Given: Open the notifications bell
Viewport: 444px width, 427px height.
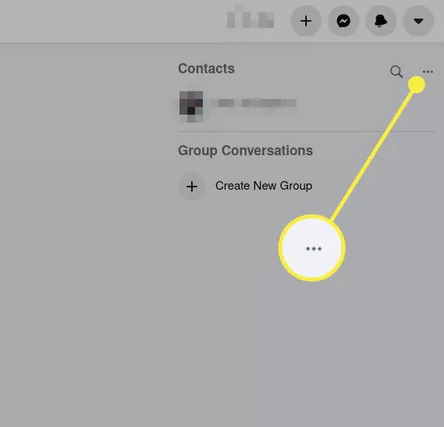Looking at the screenshot, I should [381, 21].
